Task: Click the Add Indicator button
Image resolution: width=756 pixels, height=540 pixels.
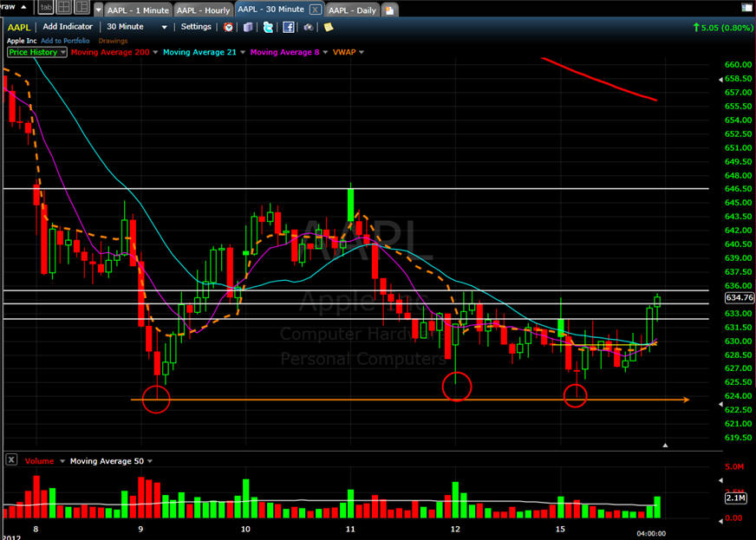Action: pyautogui.click(x=68, y=27)
